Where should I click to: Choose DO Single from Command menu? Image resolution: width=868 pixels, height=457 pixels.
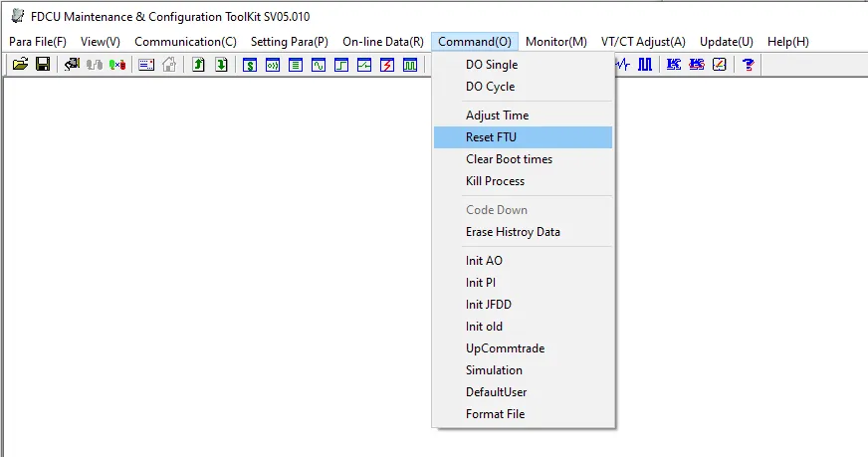pos(524,65)
